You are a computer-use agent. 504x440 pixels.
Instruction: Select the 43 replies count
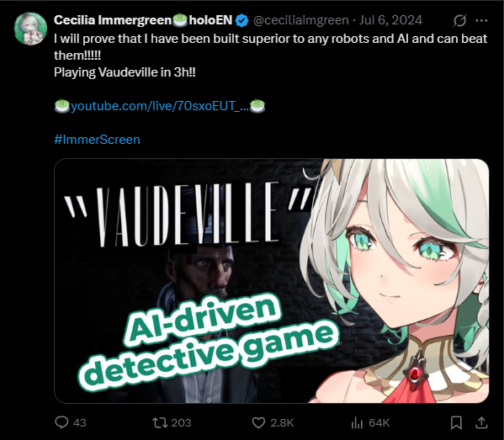tap(80, 422)
